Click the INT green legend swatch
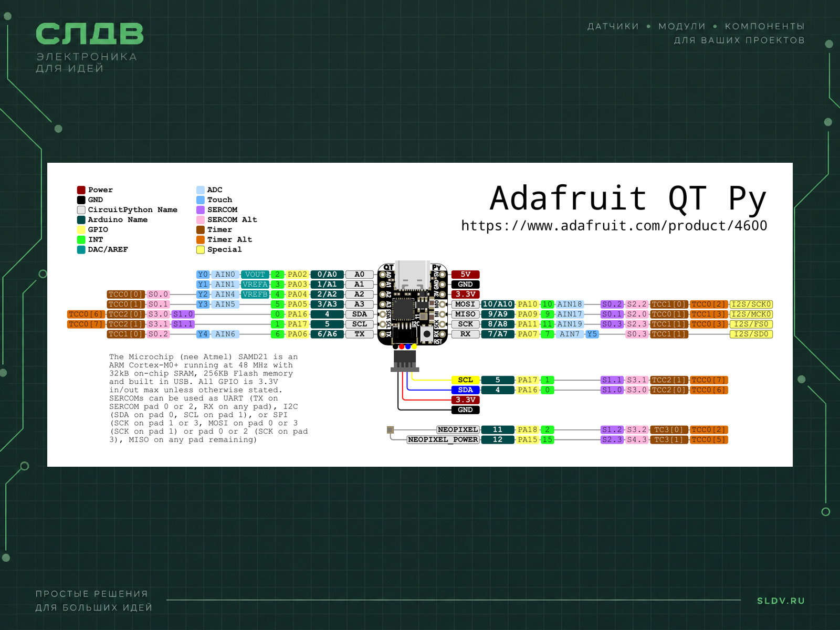Viewport: 840px width, 630px height. (81, 240)
